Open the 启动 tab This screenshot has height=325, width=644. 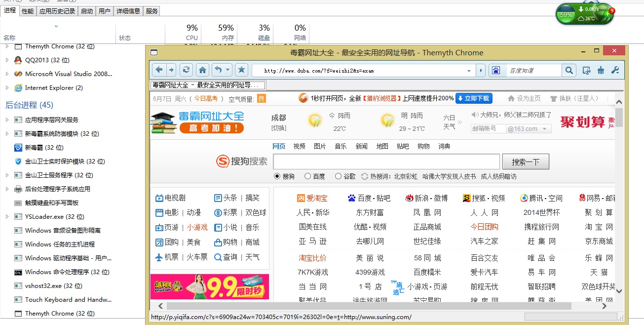87,11
